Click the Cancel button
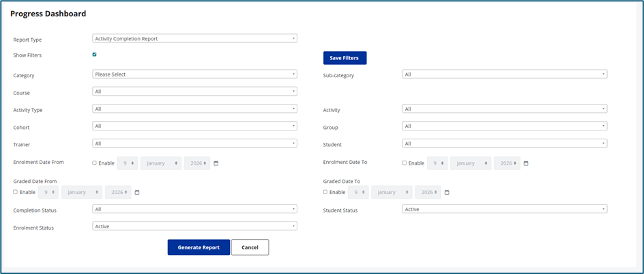The height and width of the screenshot is (274, 644). click(250, 247)
